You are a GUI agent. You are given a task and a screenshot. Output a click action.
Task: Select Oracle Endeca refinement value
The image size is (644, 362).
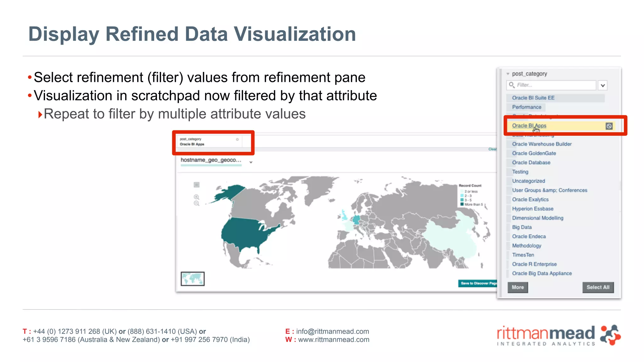pos(529,236)
